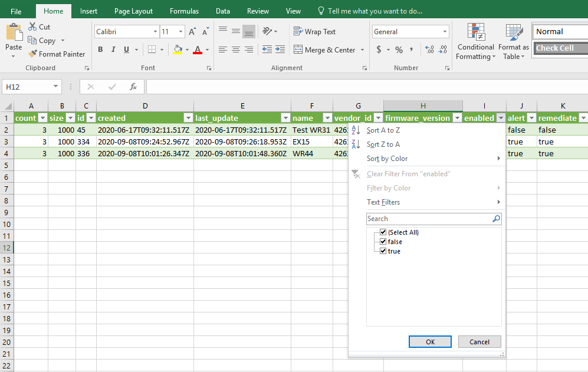588x372 pixels.
Task: Click the formula bar input
Action: (x=367, y=87)
